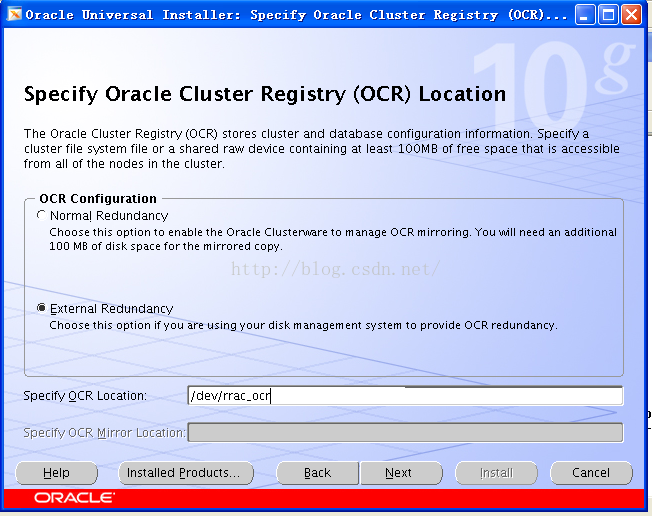The image size is (652, 516).
Task: Click the heading 'Specify Oracle Cluster Registry (OCR) Location'
Action: [265, 94]
